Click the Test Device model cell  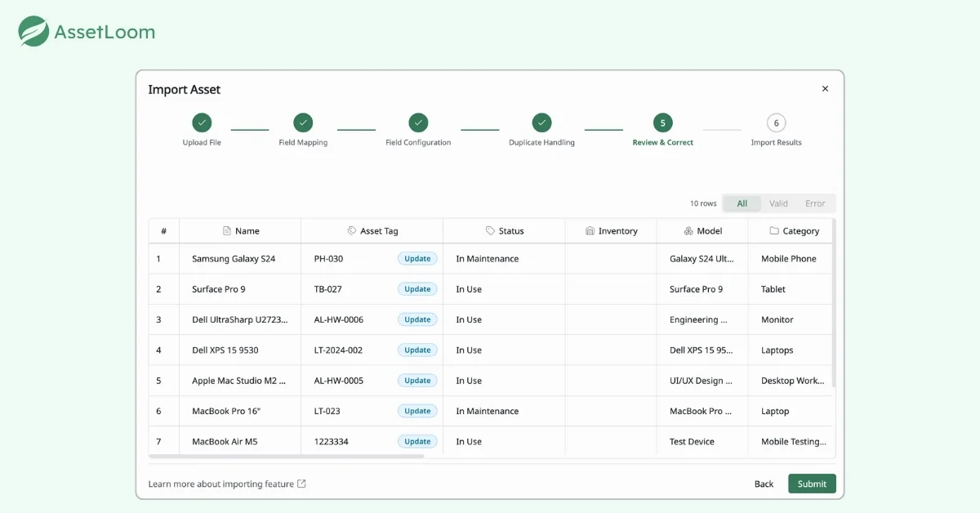point(702,442)
